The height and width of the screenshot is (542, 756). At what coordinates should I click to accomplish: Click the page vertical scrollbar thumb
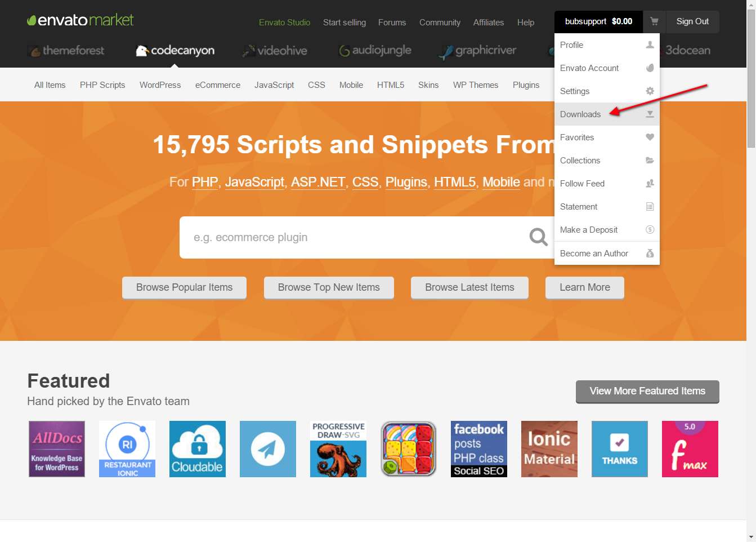751,79
